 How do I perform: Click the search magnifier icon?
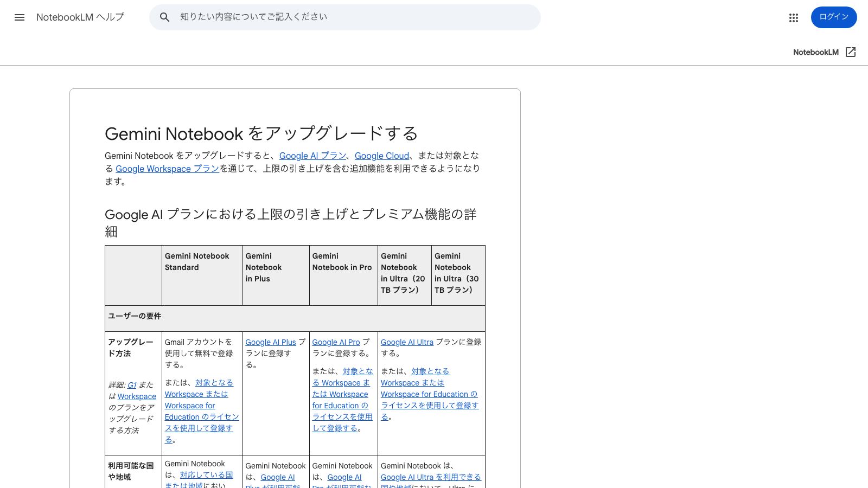[165, 17]
